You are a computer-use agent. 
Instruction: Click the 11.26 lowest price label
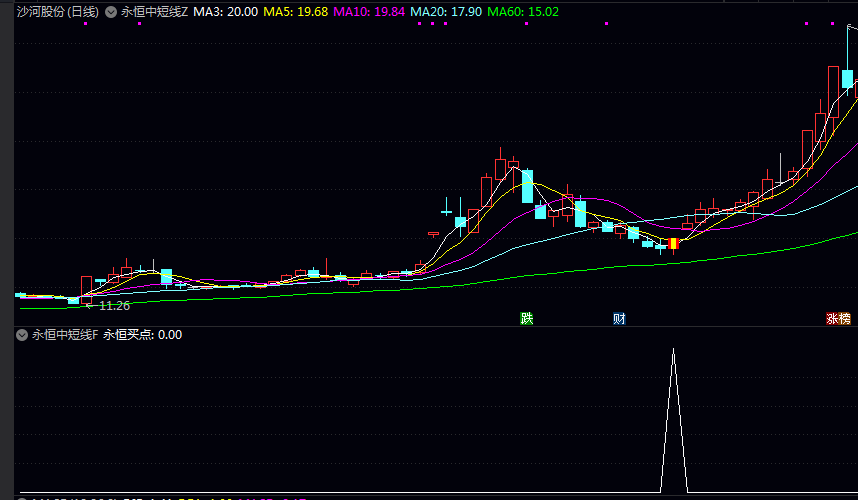pyautogui.click(x=114, y=306)
